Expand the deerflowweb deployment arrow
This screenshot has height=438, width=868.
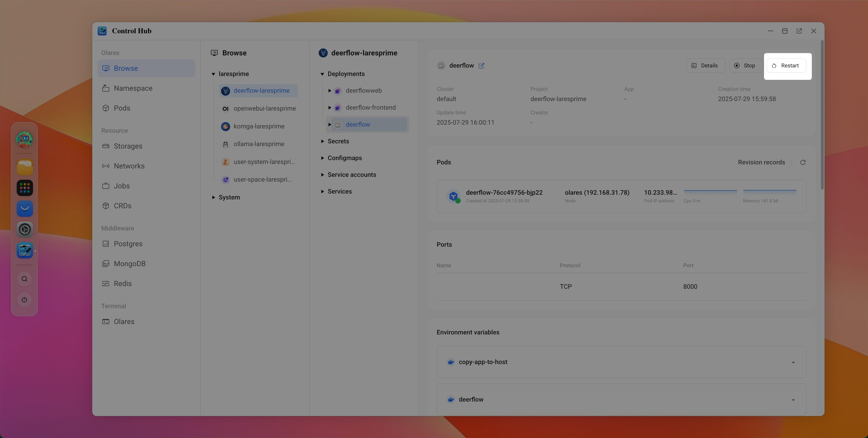point(330,91)
